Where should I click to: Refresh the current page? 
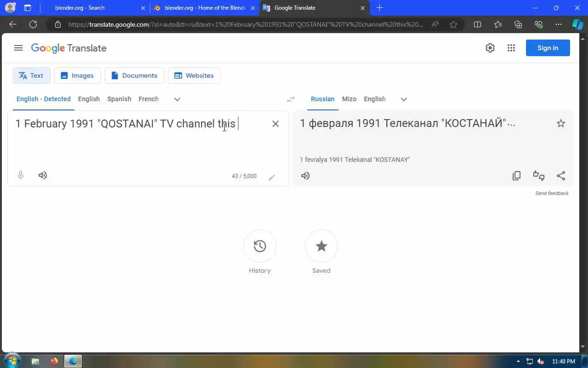point(33,24)
